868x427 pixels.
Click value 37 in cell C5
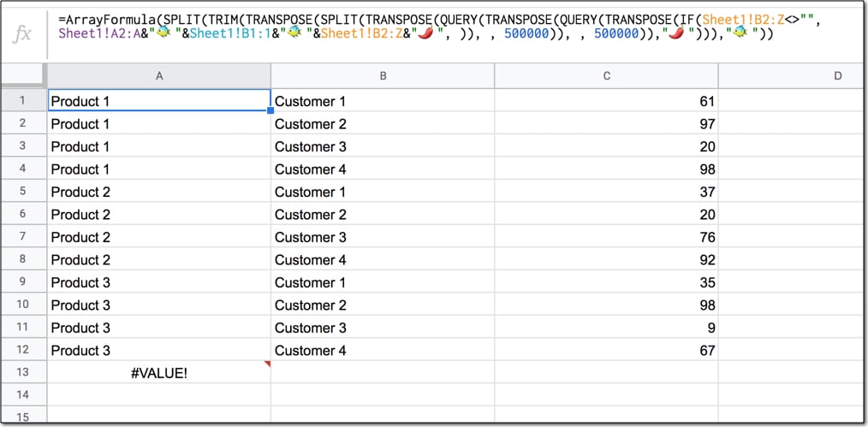tap(707, 193)
